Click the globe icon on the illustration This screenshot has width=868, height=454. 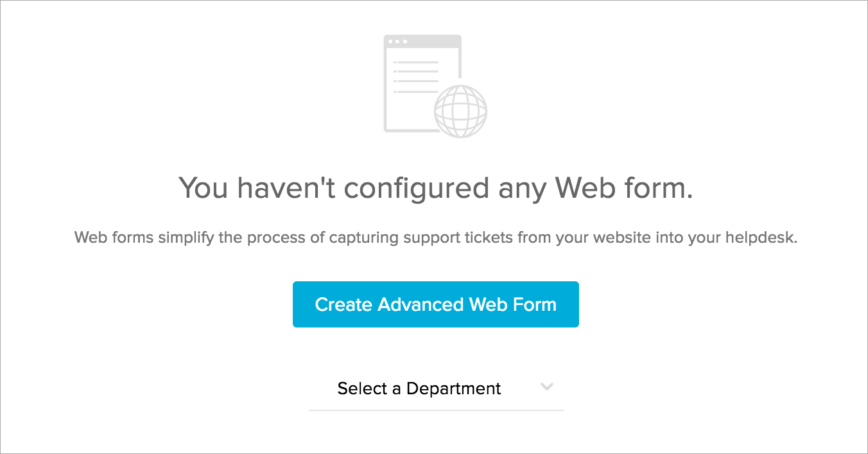point(460,110)
